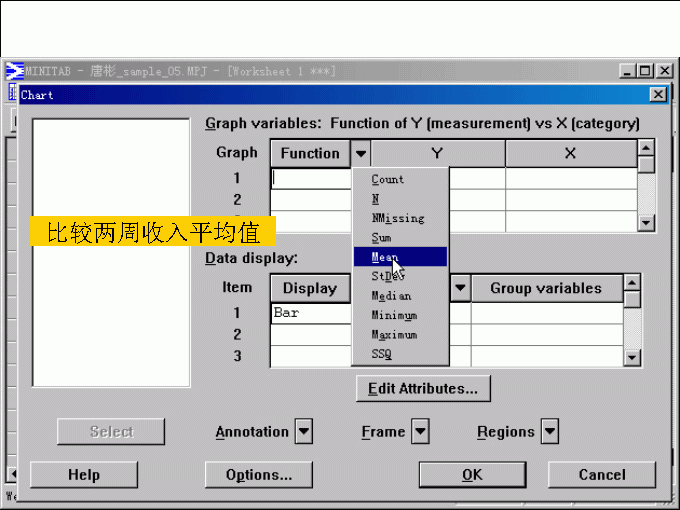
Task: Open the Frame dropdown menu
Action: 420,432
